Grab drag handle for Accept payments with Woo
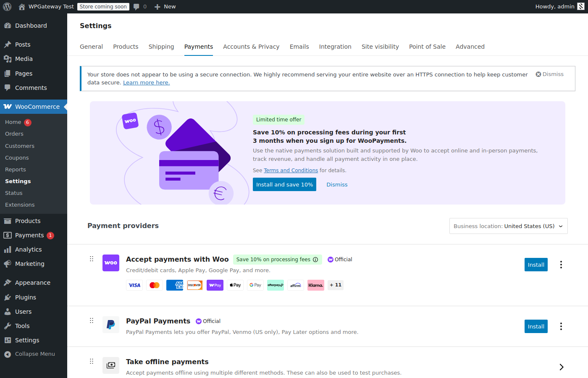 [x=92, y=259]
